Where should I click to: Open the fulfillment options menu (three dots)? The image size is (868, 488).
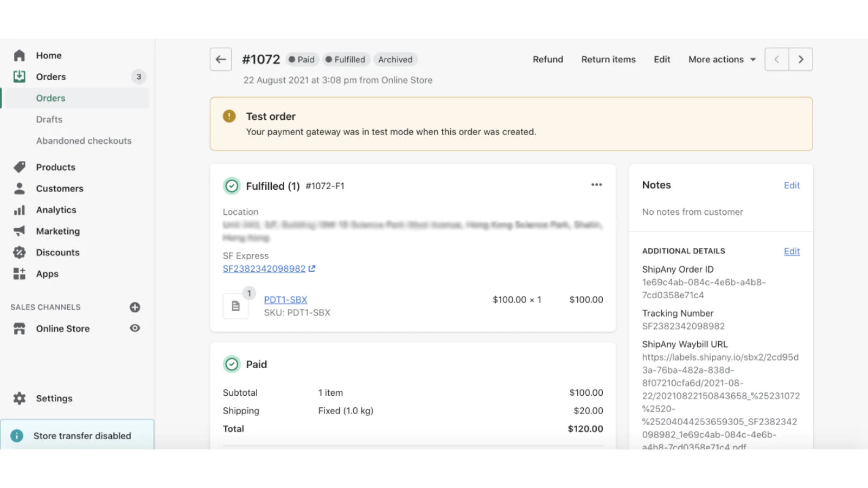pyautogui.click(x=596, y=185)
